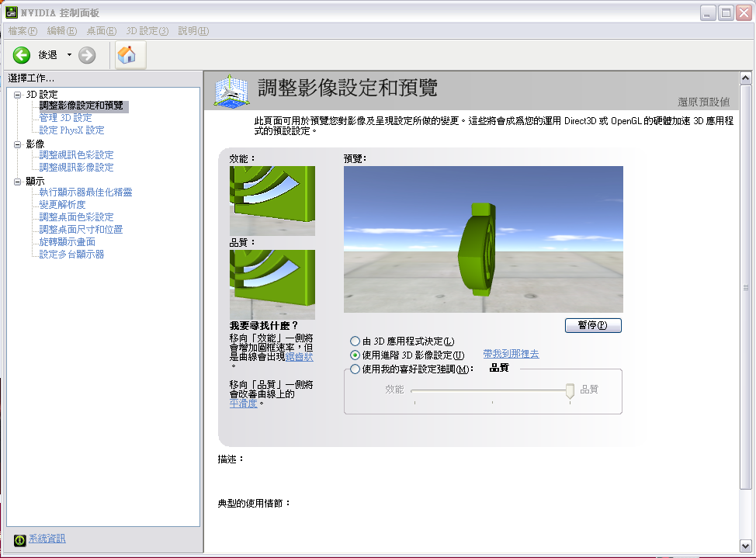Open the 檔案 menu
The image size is (756, 558).
[23, 31]
